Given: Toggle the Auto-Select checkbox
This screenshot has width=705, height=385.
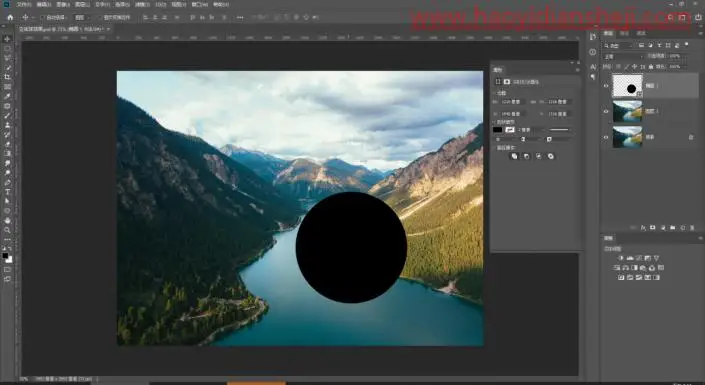Looking at the screenshot, I should tap(43, 18).
